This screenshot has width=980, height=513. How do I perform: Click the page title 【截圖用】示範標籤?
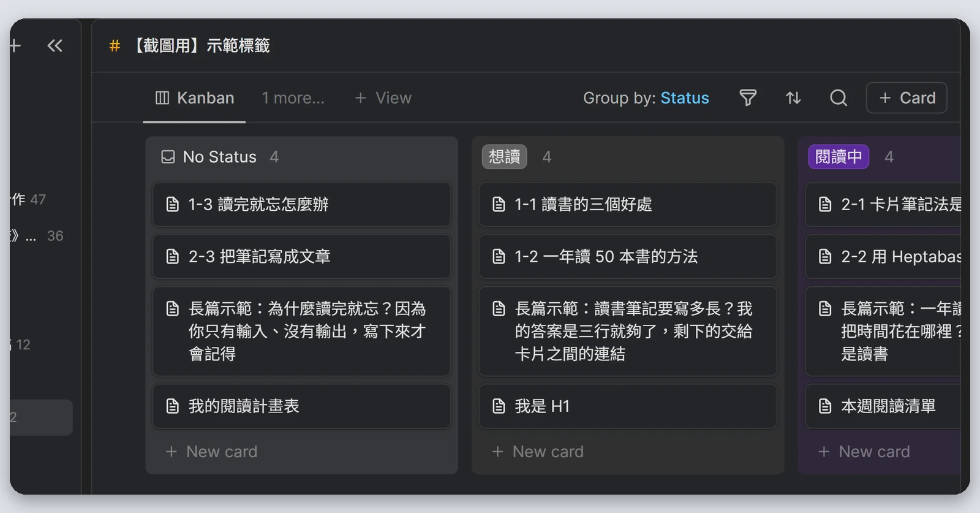pyautogui.click(x=199, y=46)
